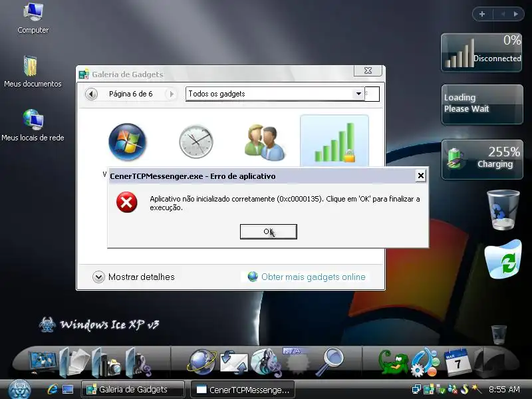The image size is (532, 399).
Task: Open the documents folder in the dock
Action: (x=74, y=362)
